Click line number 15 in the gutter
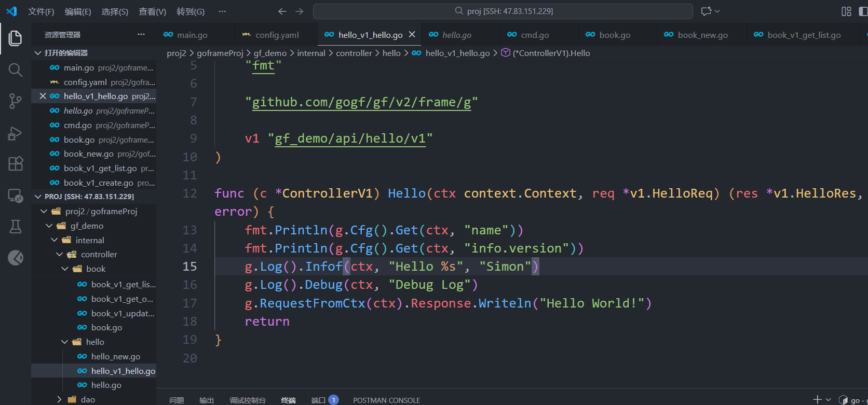Viewport: 868px width, 405px height. (189, 267)
